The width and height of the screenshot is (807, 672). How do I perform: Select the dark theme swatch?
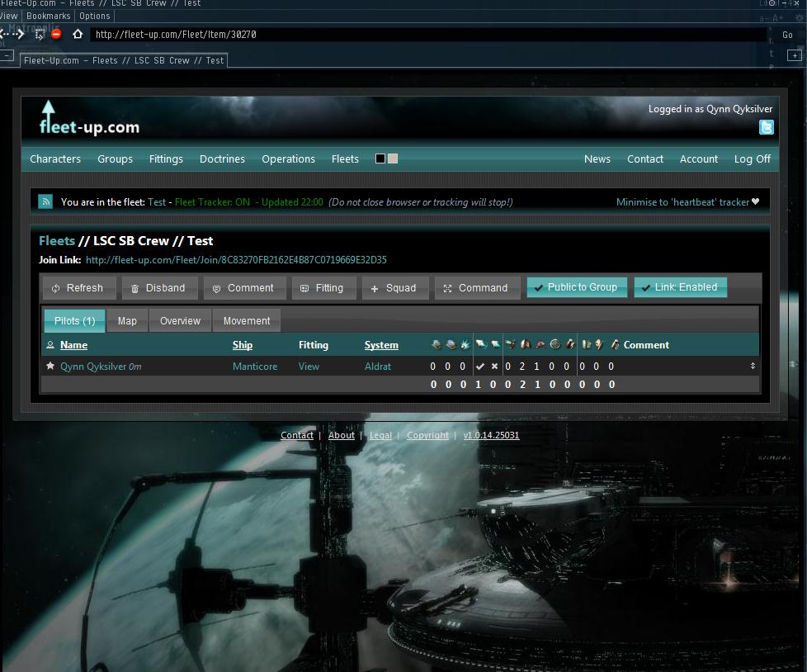point(380,159)
